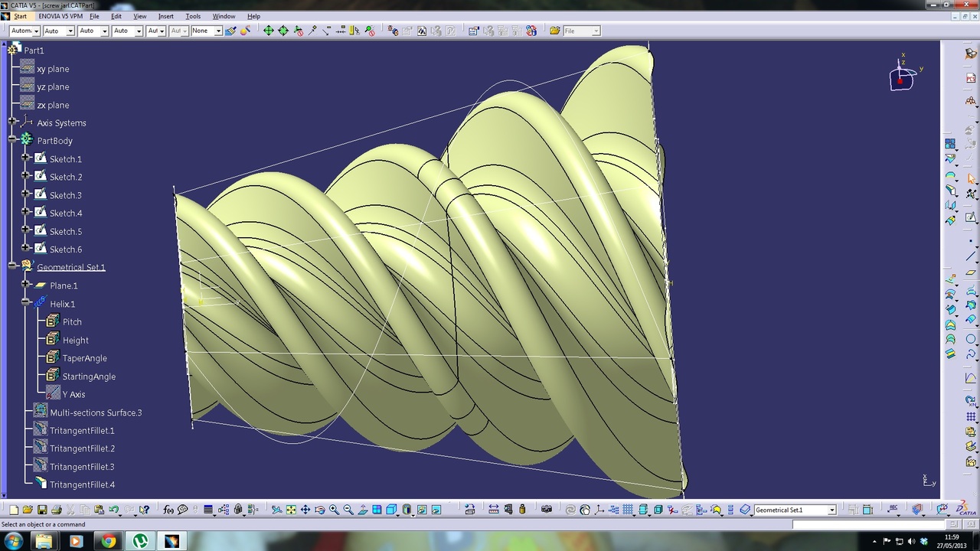This screenshot has height=551, width=980.
Task: Collapse Geometrical Set.1 node
Action: tap(12, 266)
